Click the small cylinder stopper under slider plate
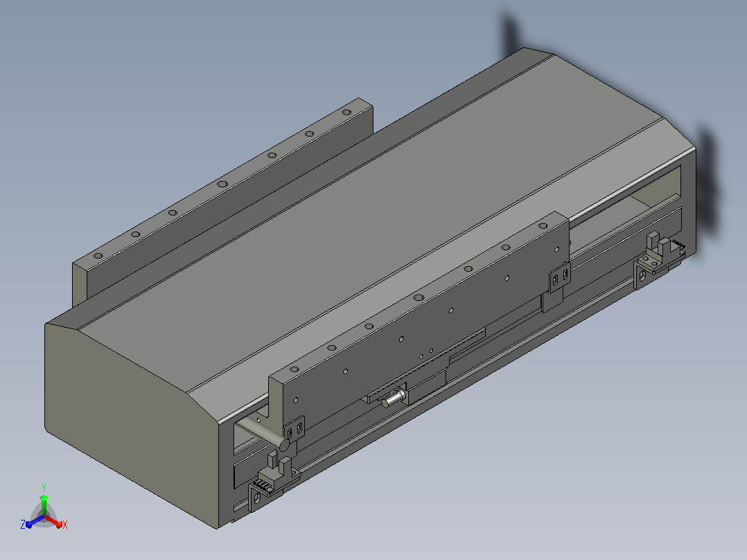 pyautogui.click(x=394, y=398)
